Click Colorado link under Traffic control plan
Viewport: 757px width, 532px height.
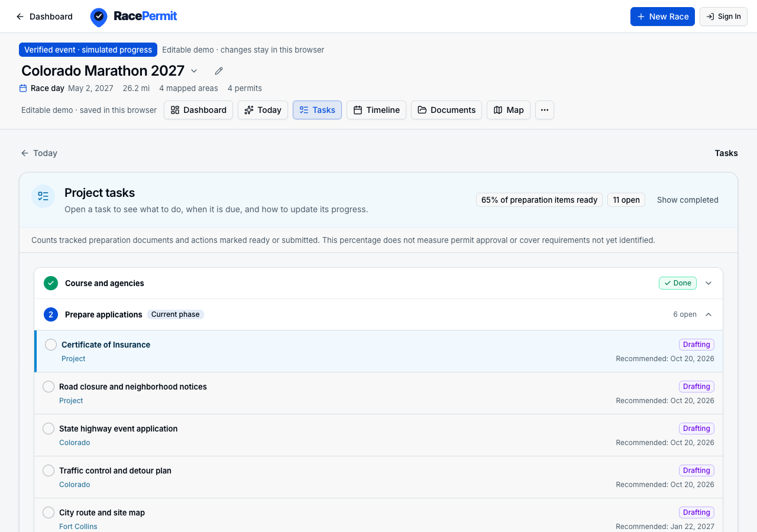pyautogui.click(x=75, y=484)
